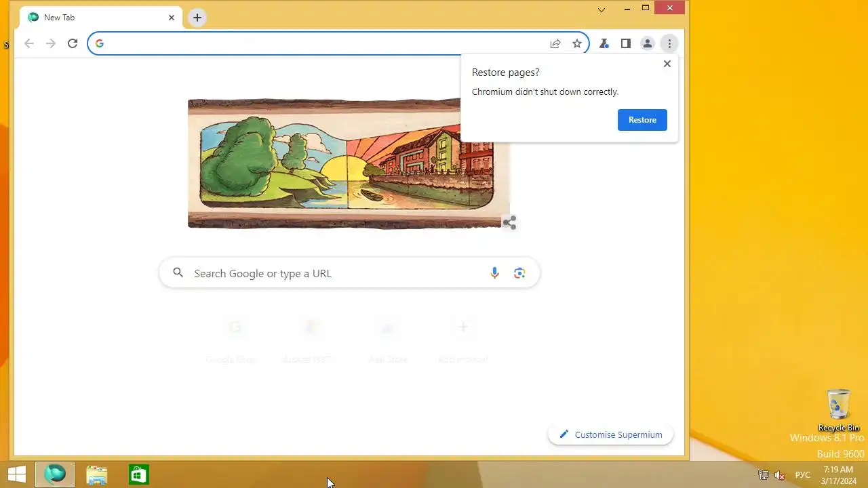Screen dimensions: 868x488
Task: Switch input language via РУС indicator
Action: (x=803, y=475)
